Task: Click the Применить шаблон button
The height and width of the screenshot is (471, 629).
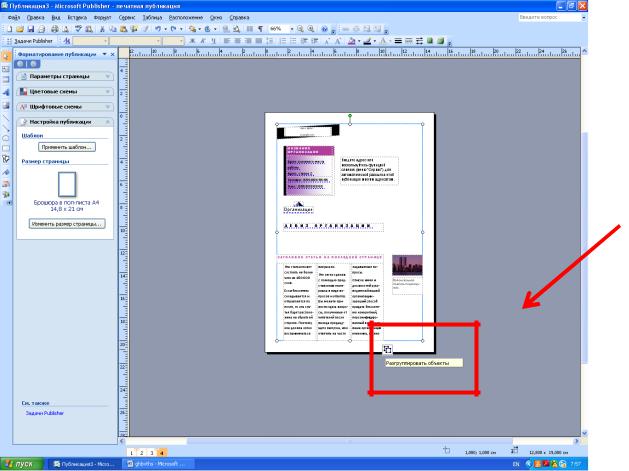Action: coord(67,147)
